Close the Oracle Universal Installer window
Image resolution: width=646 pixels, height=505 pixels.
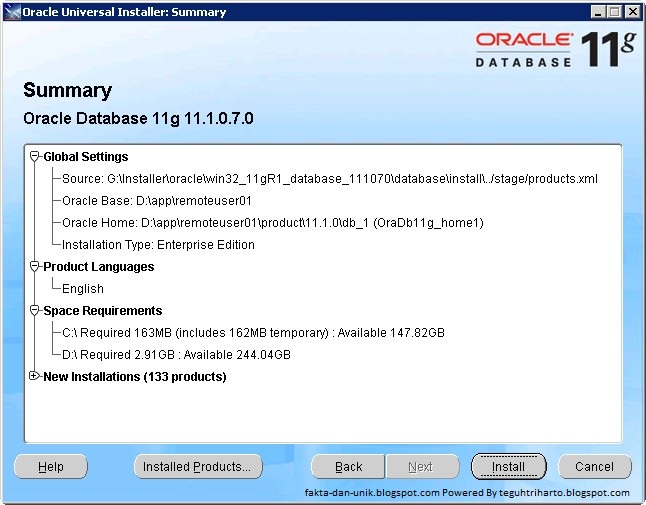point(632,12)
